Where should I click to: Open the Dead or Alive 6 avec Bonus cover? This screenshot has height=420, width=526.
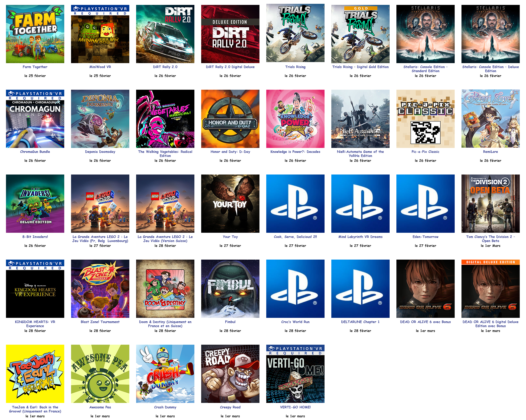click(x=425, y=289)
